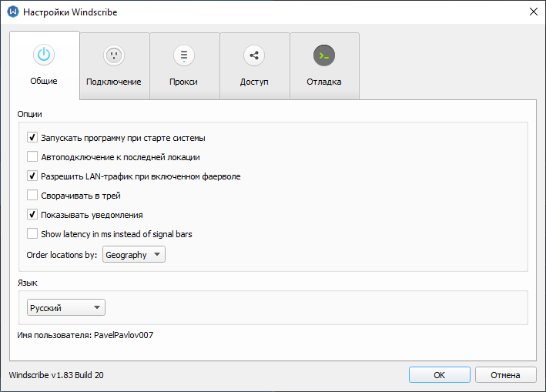Open the Geography order dropdown
This screenshot has width=546, height=392.
coord(134,254)
